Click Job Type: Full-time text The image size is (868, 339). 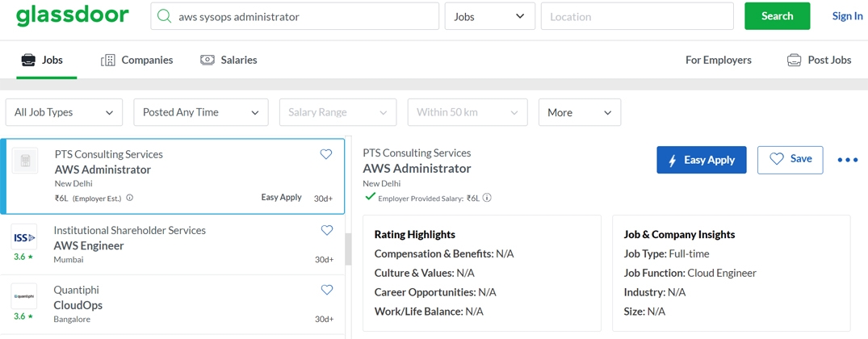pyautogui.click(x=666, y=253)
